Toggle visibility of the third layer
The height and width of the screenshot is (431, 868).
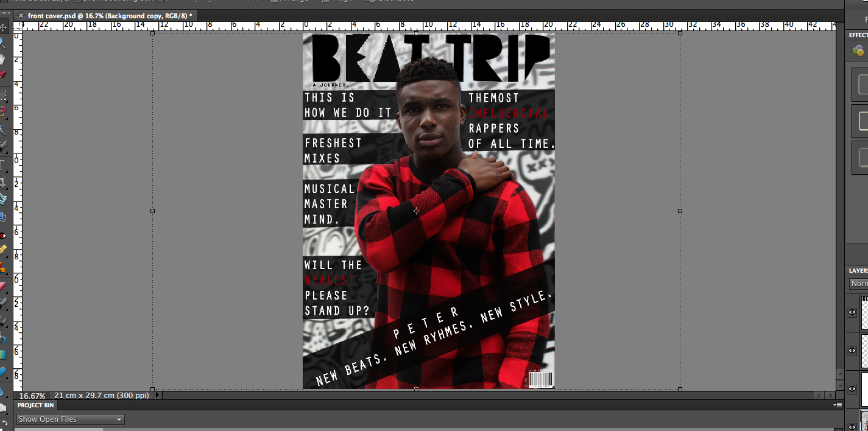tap(853, 388)
